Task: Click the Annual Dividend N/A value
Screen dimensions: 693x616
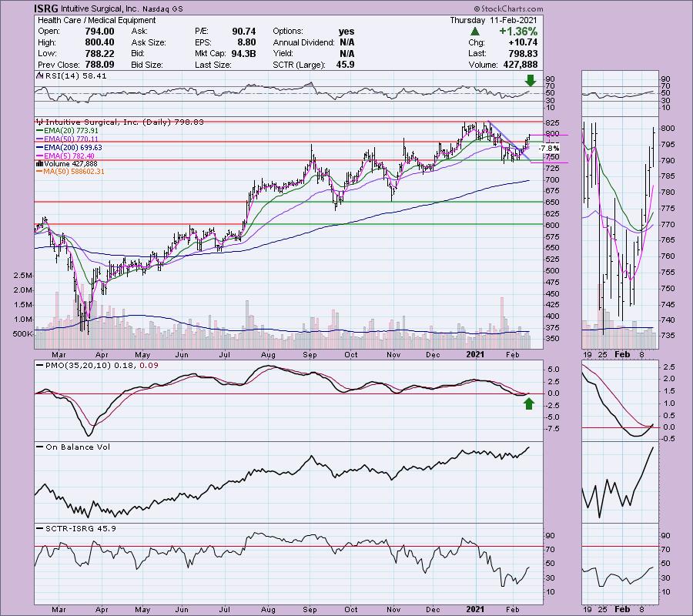Action: (x=347, y=42)
